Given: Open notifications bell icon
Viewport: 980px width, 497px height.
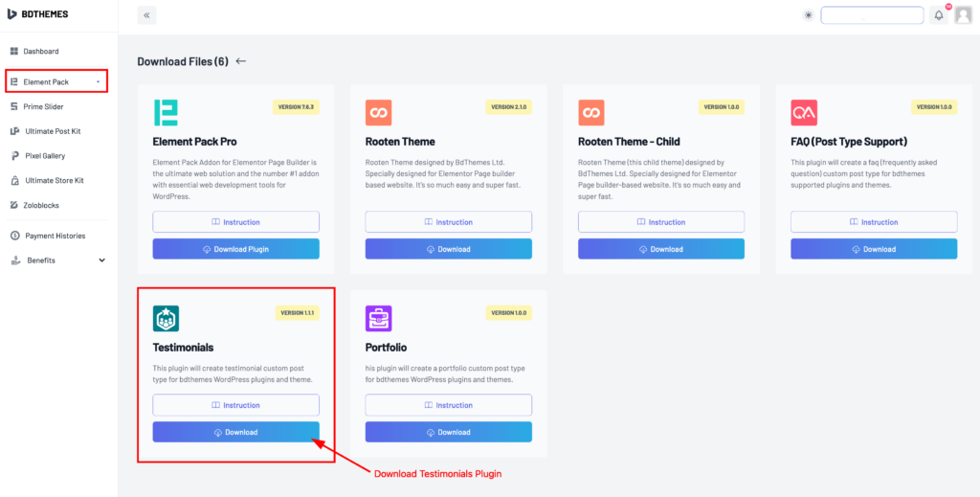Looking at the screenshot, I should pyautogui.click(x=939, y=15).
